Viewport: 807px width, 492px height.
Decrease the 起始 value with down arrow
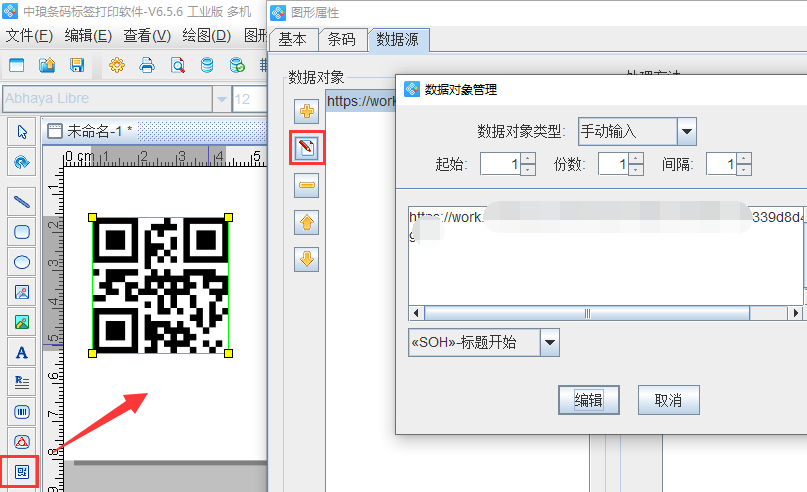[x=528, y=170]
